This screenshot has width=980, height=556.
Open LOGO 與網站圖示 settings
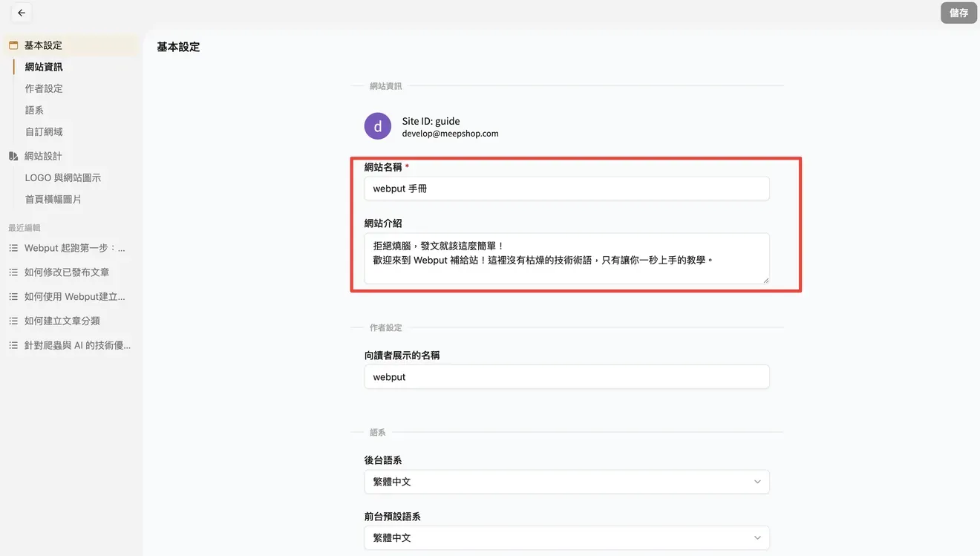[63, 178]
